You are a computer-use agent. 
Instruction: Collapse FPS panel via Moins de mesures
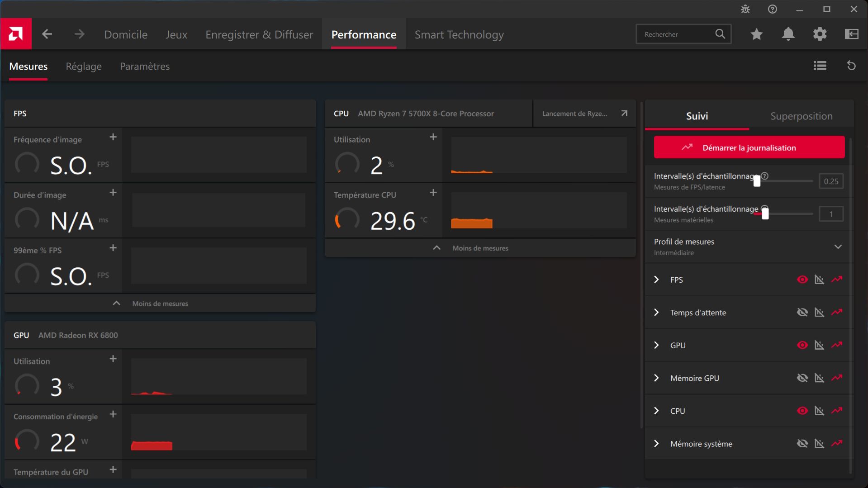[x=160, y=303]
